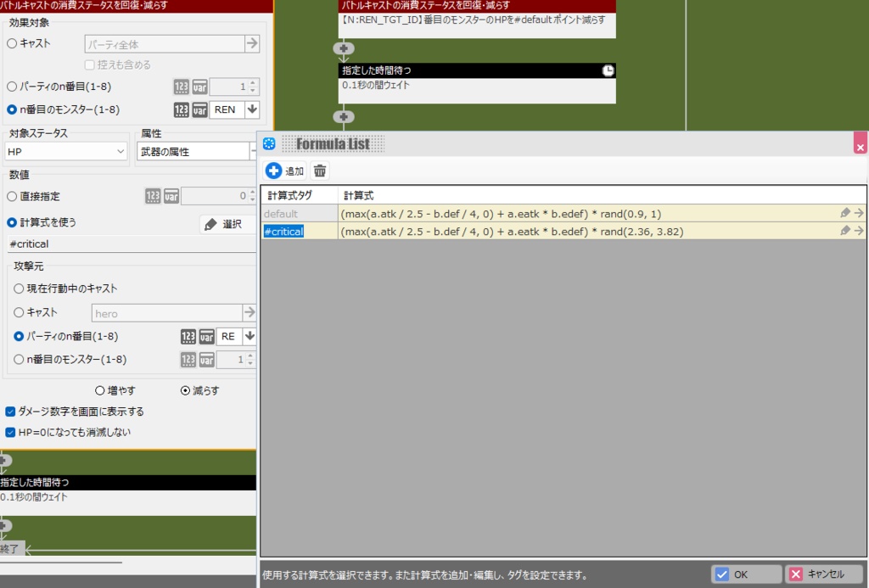The width and height of the screenshot is (869, 588).
Task: Click the trash delete icon in Formula List
Action: [x=320, y=171]
